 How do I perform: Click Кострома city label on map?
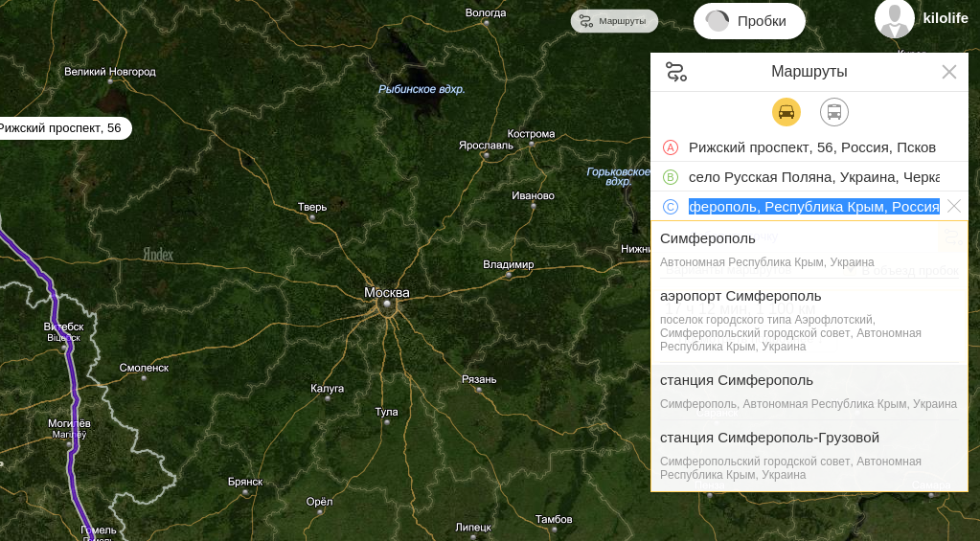(531, 134)
